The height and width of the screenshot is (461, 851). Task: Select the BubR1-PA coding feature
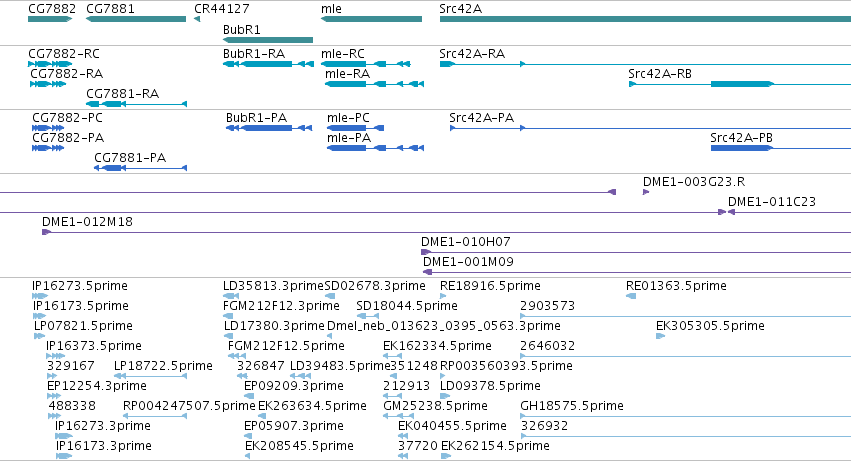click(269, 128)
